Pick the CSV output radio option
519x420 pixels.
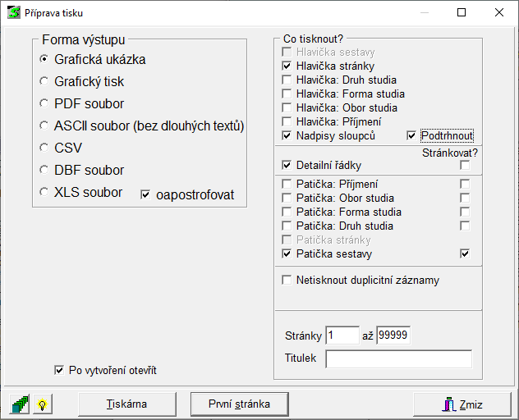click(x=44, y=148)
